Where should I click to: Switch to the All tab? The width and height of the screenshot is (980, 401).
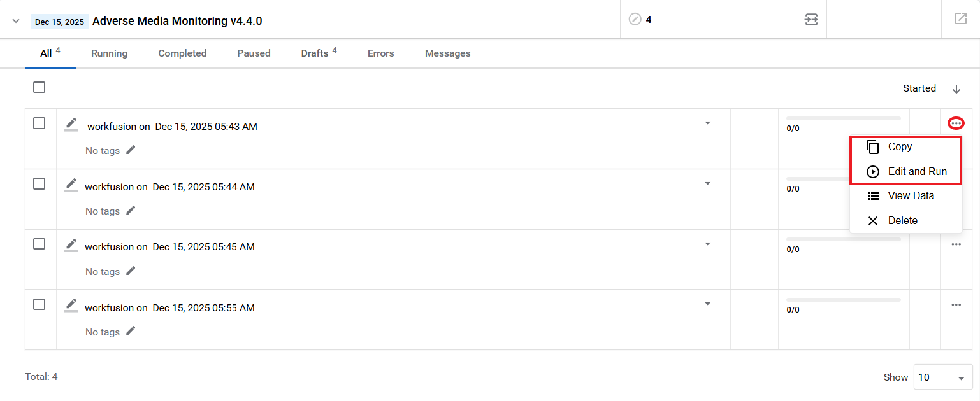[x=50, y=53]
